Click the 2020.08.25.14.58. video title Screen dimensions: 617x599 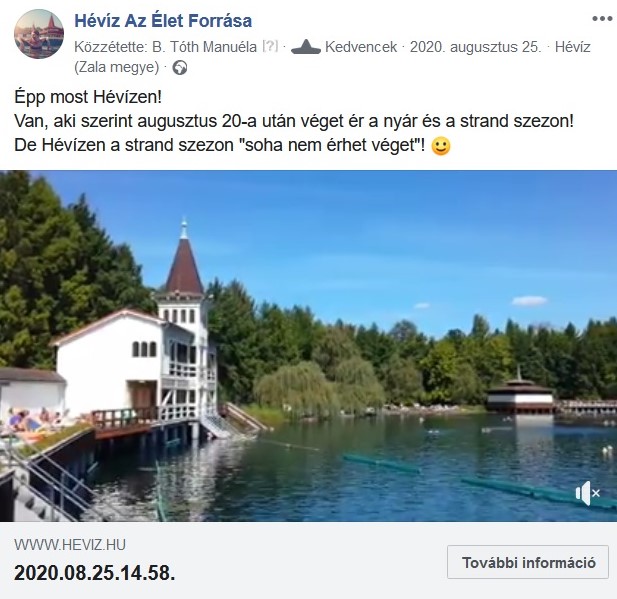[x=94, y=573]
